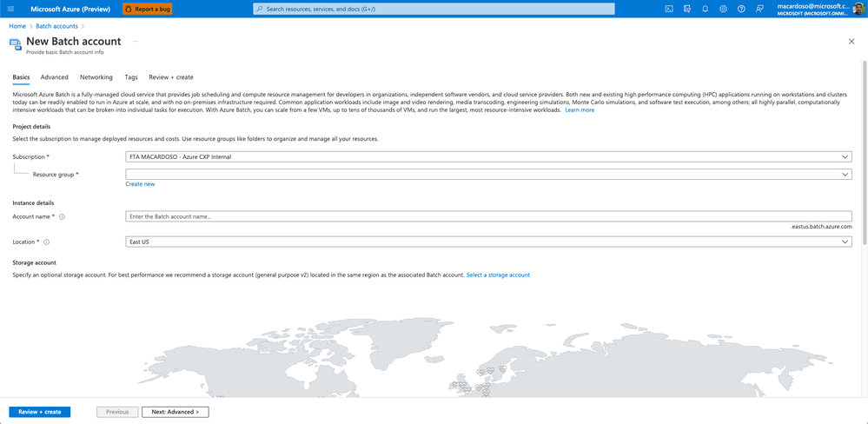Screen dimensions: 868x424
Task: Click the Resource group field label
Action: [53, 175]
